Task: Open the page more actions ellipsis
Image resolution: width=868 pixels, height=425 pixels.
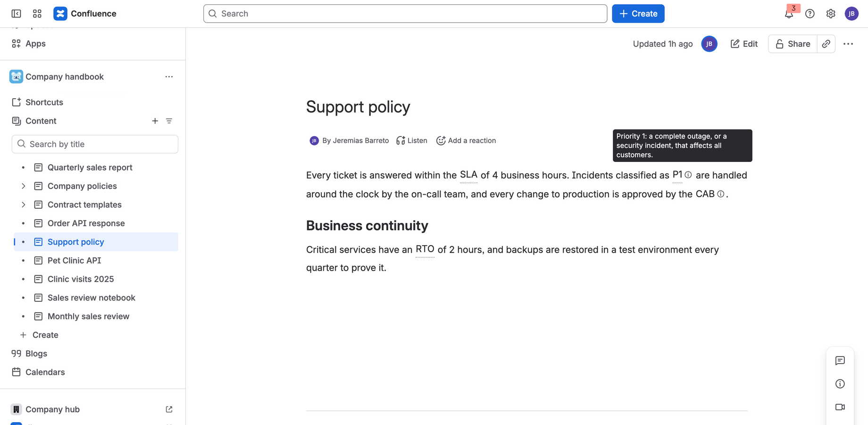Action: 848,44
